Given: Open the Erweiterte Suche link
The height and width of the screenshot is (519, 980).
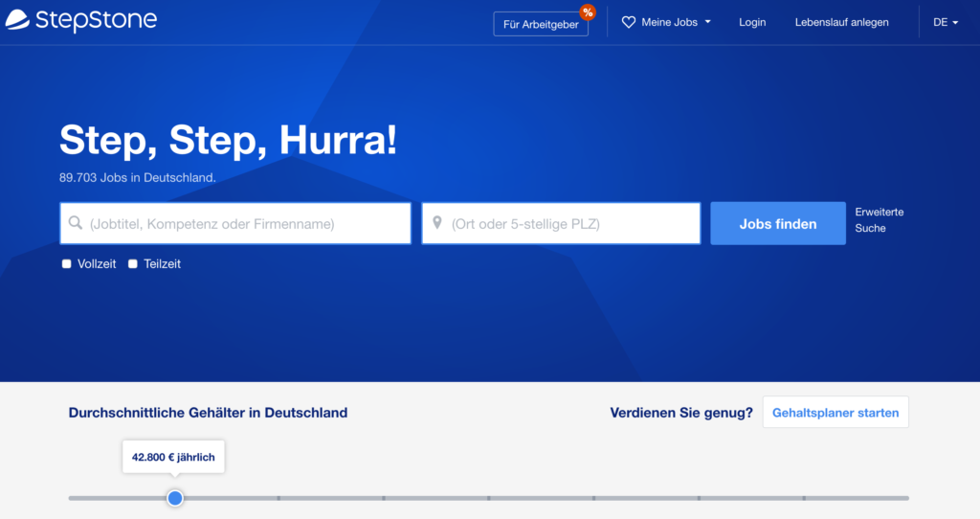Looking at the screenshot, I should [x=879, y=220].
